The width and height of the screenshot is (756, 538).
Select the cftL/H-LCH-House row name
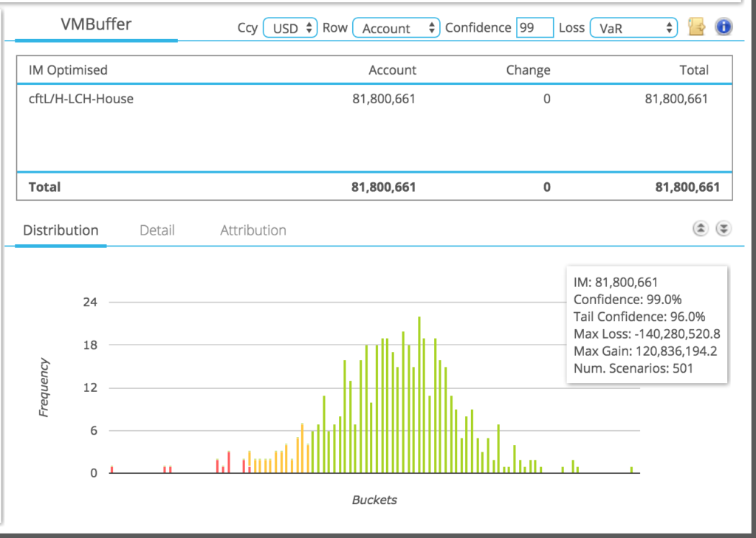[81, 99]
